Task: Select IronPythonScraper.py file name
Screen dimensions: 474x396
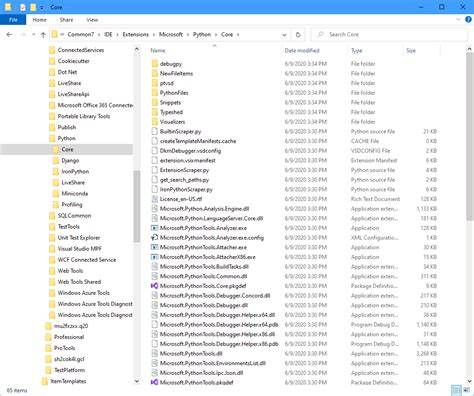Action: tap(186, 189)
